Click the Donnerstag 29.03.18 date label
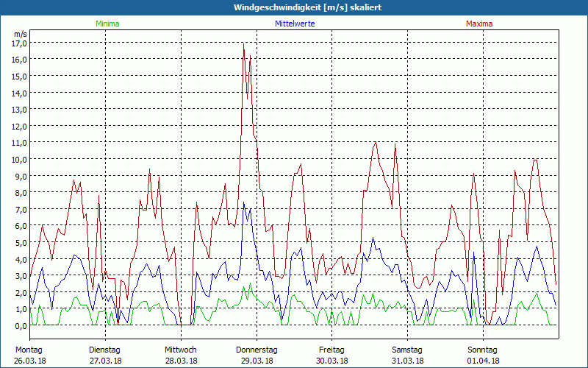588x368 pixels. (257, 355)
